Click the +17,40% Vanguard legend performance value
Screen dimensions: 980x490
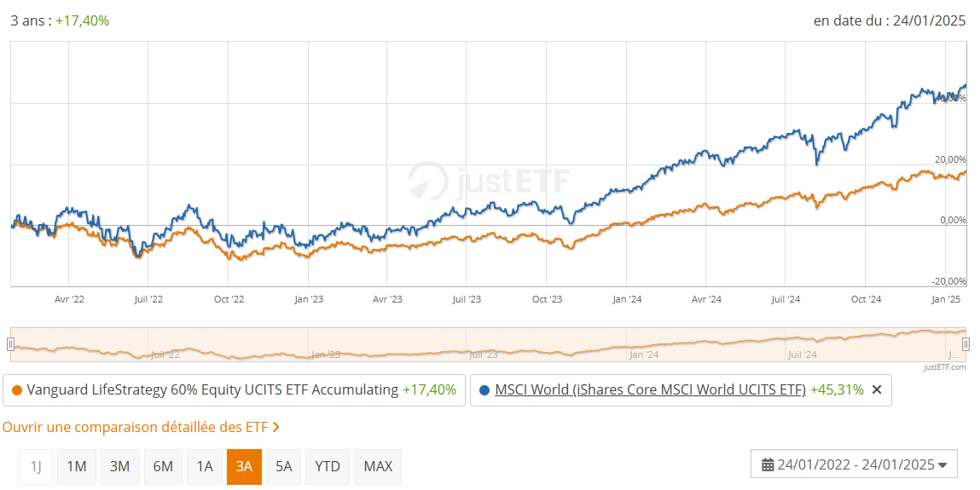coord(429,390)
